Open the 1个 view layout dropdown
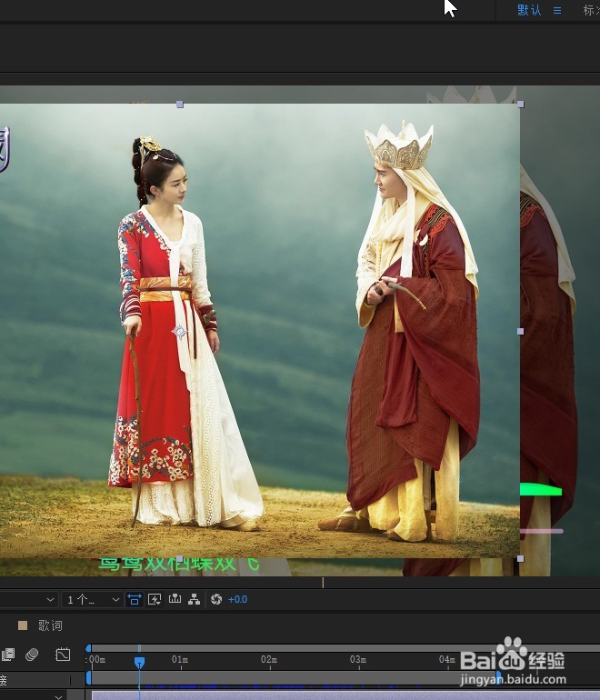The image size is (600, 700). click(93, 600)
